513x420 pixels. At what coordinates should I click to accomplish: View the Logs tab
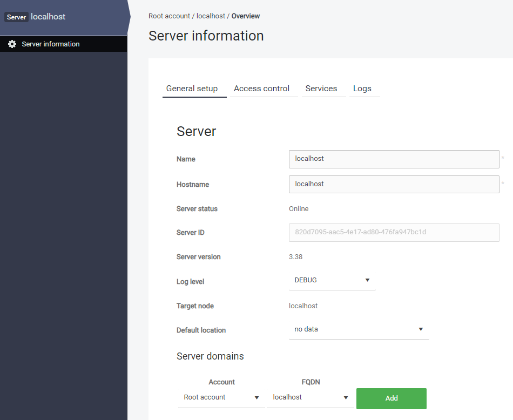point(362,89)
